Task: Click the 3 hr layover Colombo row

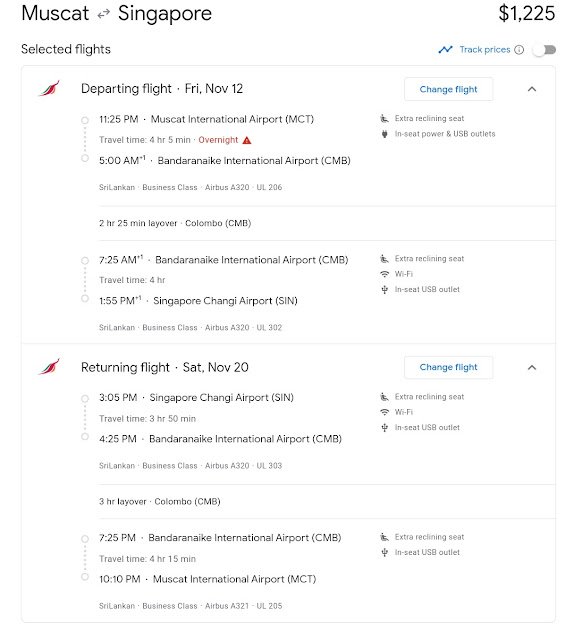Action: 327,502
